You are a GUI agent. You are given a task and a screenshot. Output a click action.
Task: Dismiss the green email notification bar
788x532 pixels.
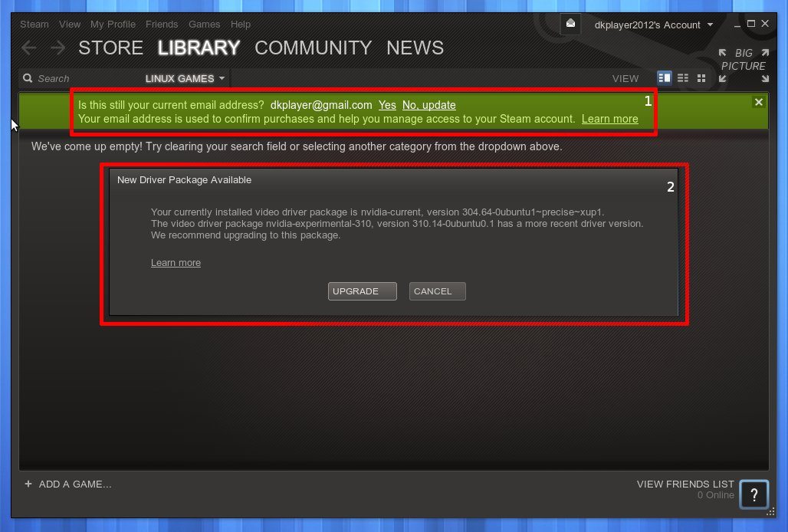(x=758, y=102)
